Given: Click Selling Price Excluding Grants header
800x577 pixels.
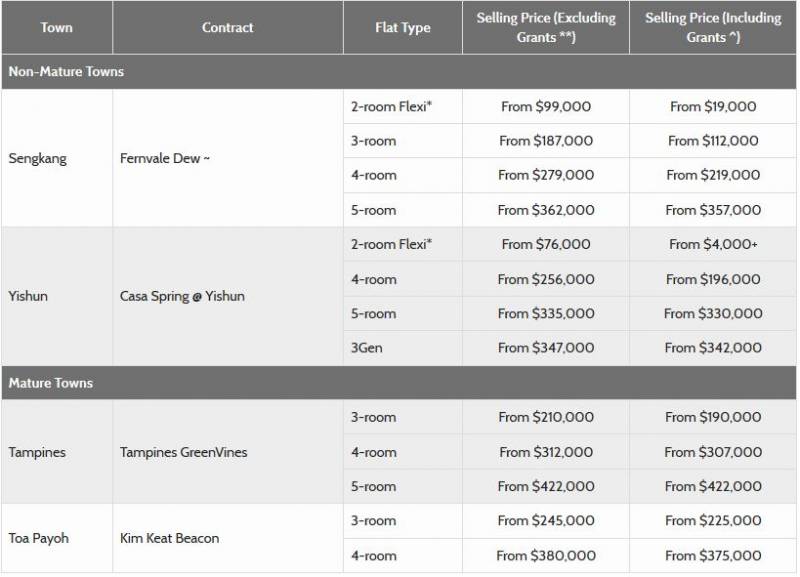Looking at the screenshot, I should [545, 28].
